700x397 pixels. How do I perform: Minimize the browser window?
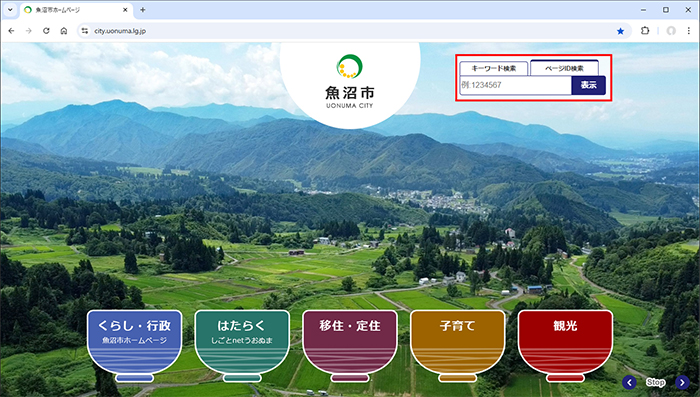pos(643,10)
